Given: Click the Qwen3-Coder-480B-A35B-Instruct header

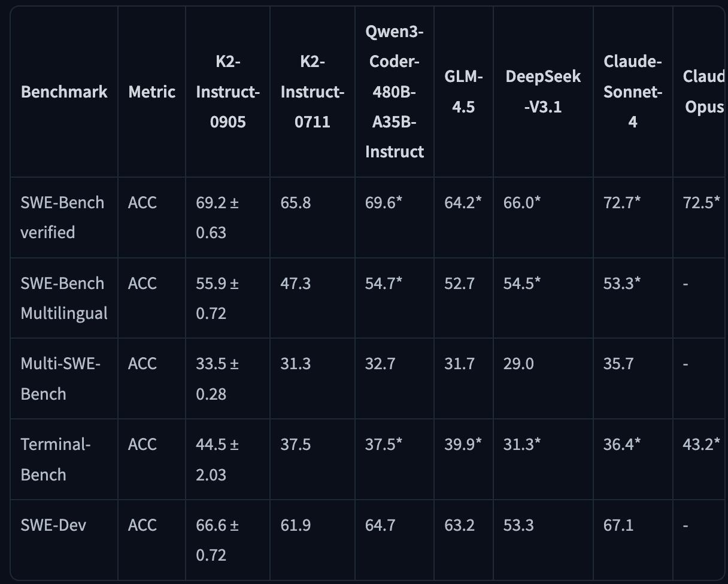Looking at the screenshot, I should tap(394, 92).
